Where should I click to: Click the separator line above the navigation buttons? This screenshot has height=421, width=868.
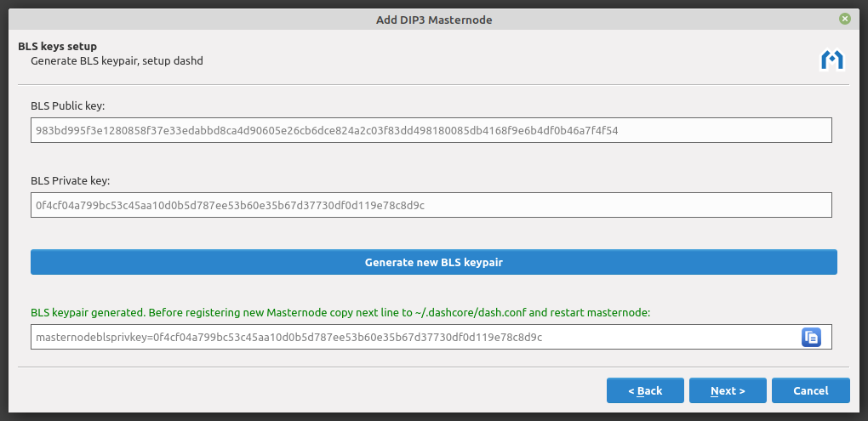tap(434, 367)
